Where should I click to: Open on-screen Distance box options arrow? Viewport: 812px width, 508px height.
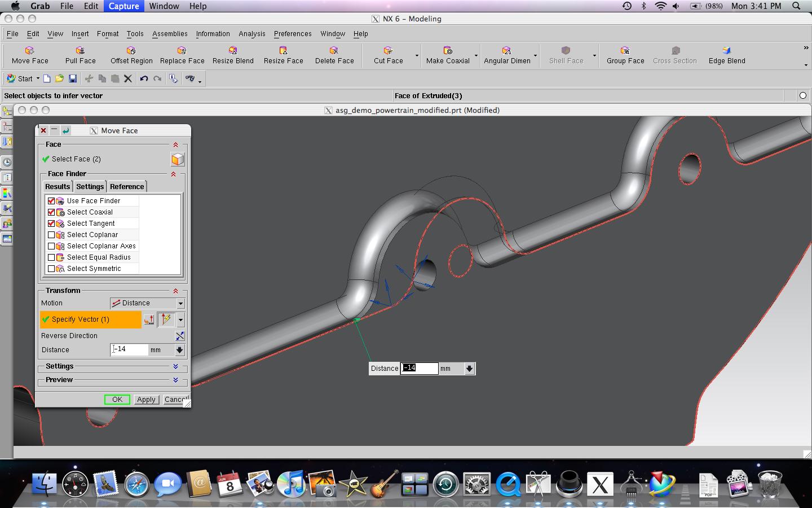pyautogui.click(x=469, y=369)
